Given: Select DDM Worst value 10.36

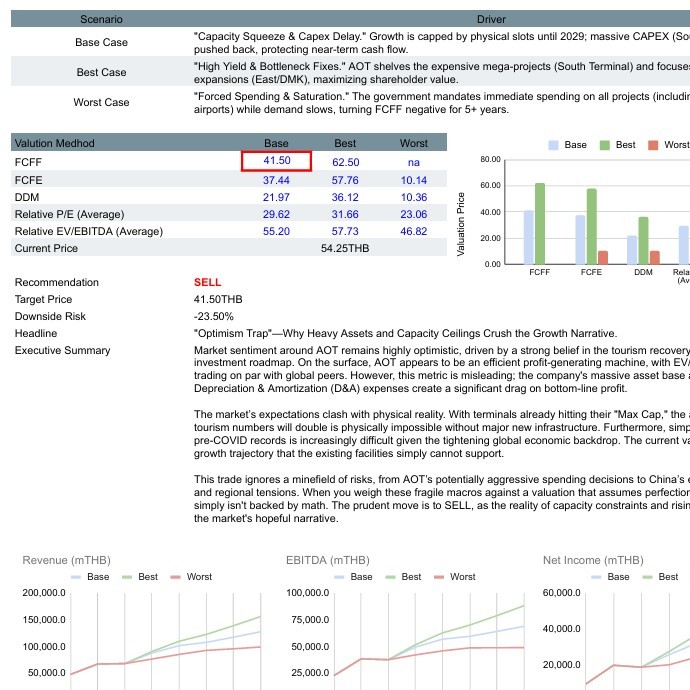Looking at the screenshot, I should [x=414, y=197].
